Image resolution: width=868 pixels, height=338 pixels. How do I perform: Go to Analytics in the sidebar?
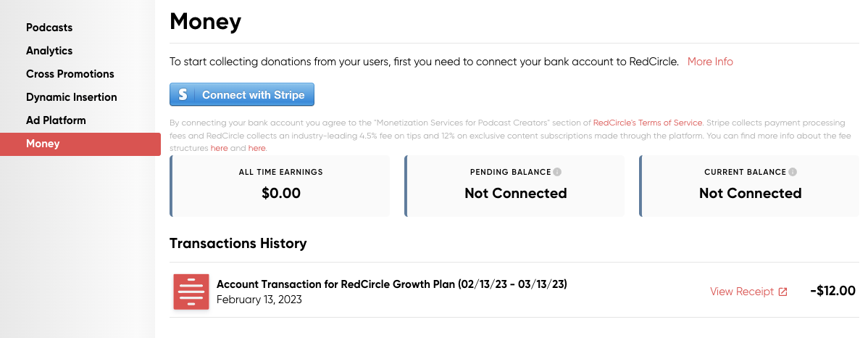49,51
